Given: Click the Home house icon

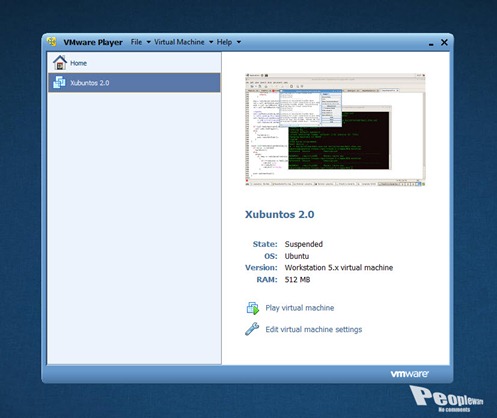Looking at the screenshot, I should (60, 62).
